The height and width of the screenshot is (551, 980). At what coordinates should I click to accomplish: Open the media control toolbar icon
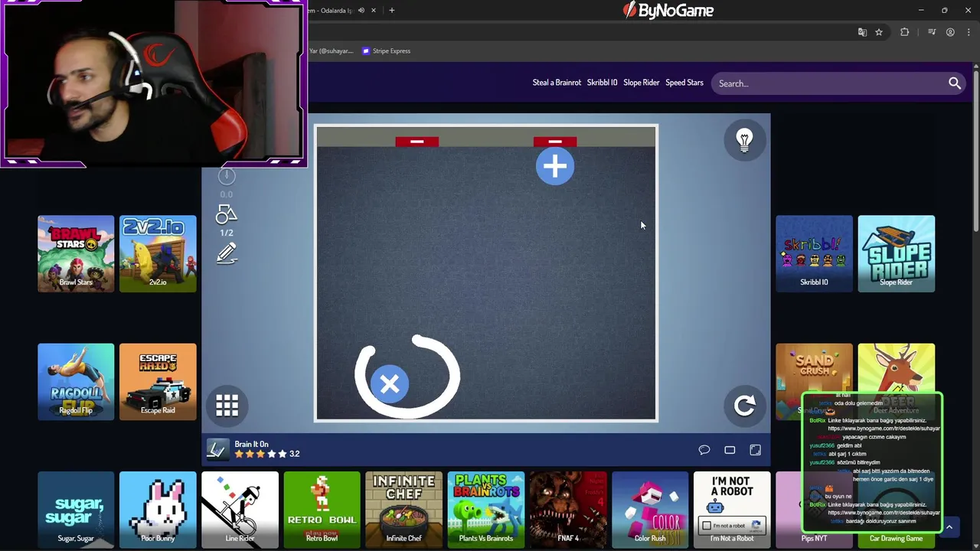(x=932, y=32)
